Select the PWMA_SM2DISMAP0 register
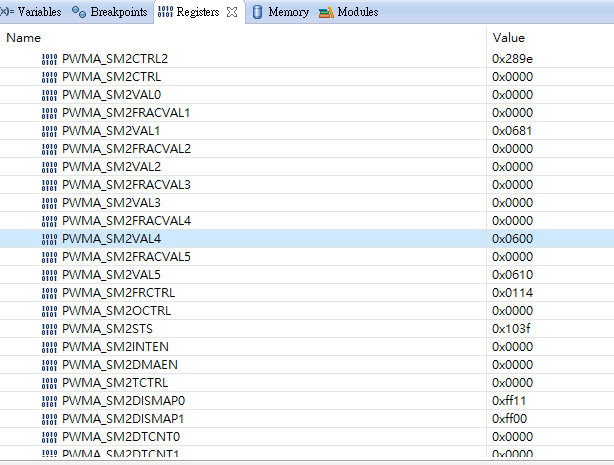 pos(123,401)
